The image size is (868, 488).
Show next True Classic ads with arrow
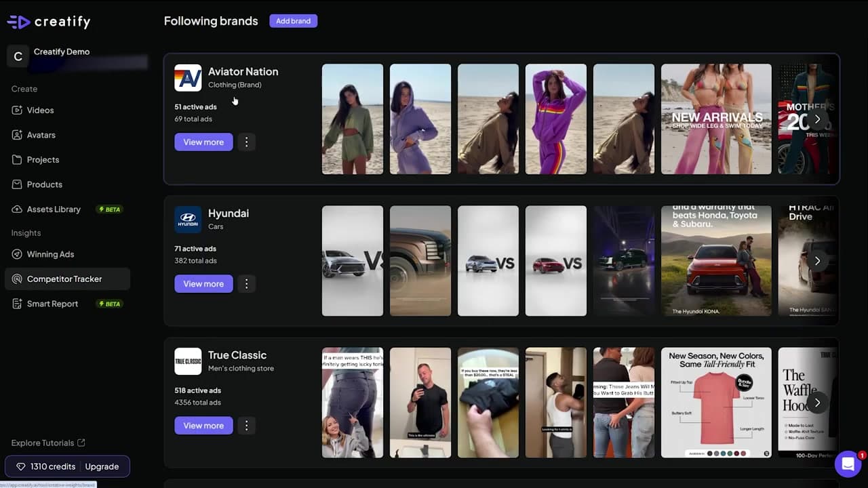pyautogui.click(x=817, y=403)
